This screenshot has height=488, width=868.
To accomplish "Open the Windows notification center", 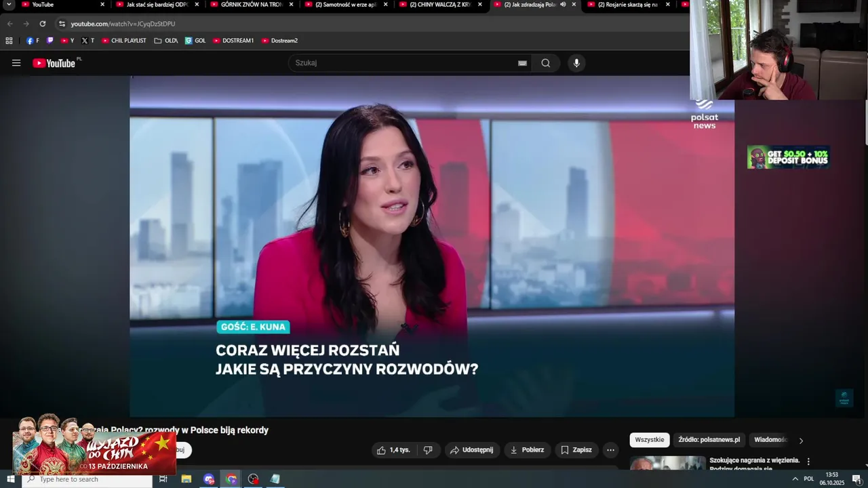I will (856, 479).
